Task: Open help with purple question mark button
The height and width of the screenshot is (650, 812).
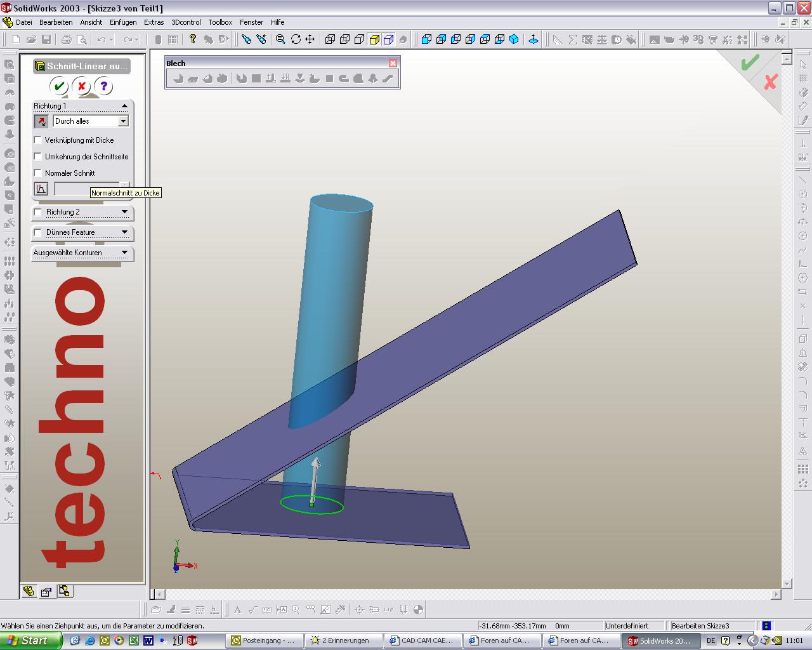Action: 103,86
